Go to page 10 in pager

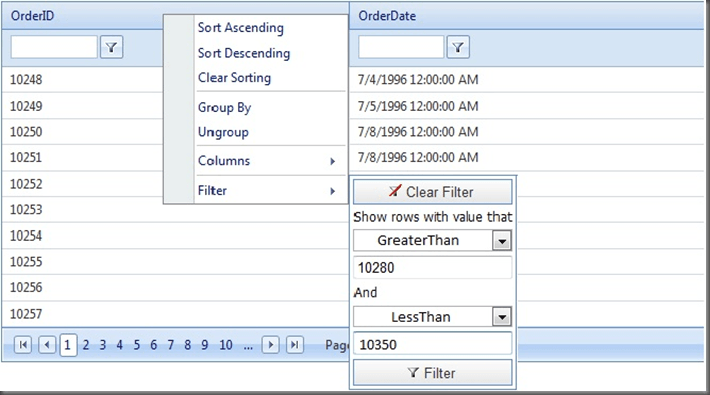(226, 345)
